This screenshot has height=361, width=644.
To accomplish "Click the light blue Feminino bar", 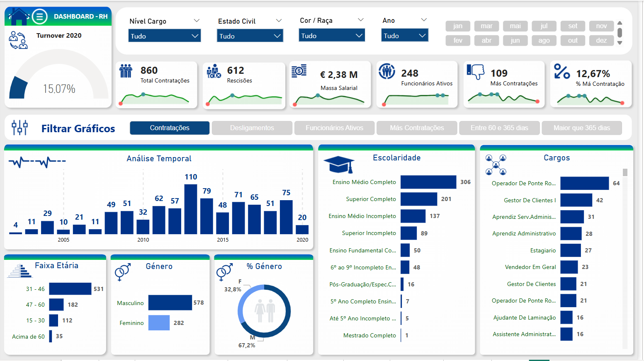I will pyautogui.click(x=159, y=323).
